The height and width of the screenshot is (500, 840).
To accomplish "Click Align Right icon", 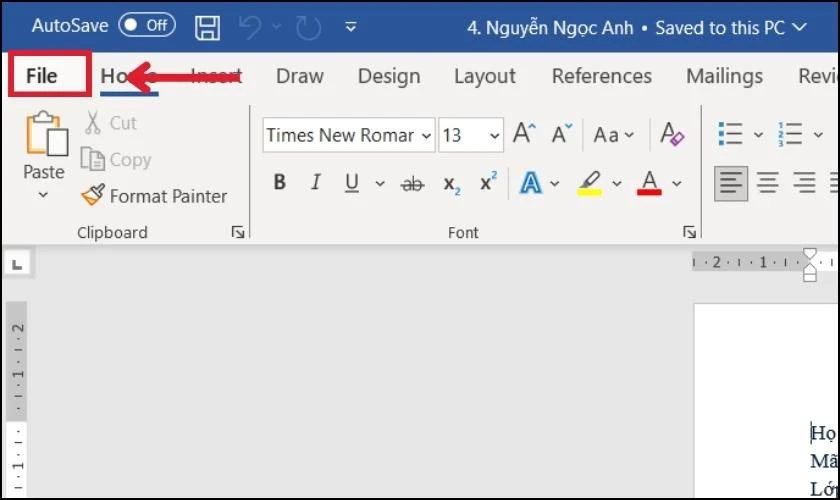I will 804,183.
